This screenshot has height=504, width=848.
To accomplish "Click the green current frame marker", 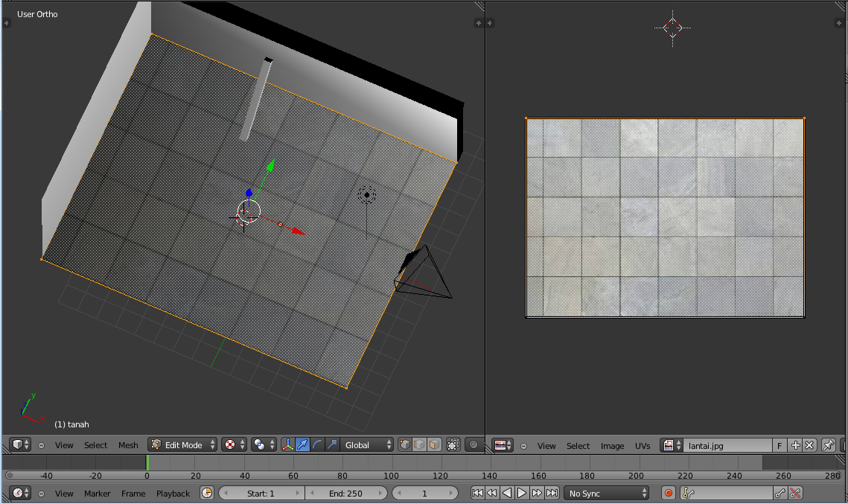I will coord(147,462).
